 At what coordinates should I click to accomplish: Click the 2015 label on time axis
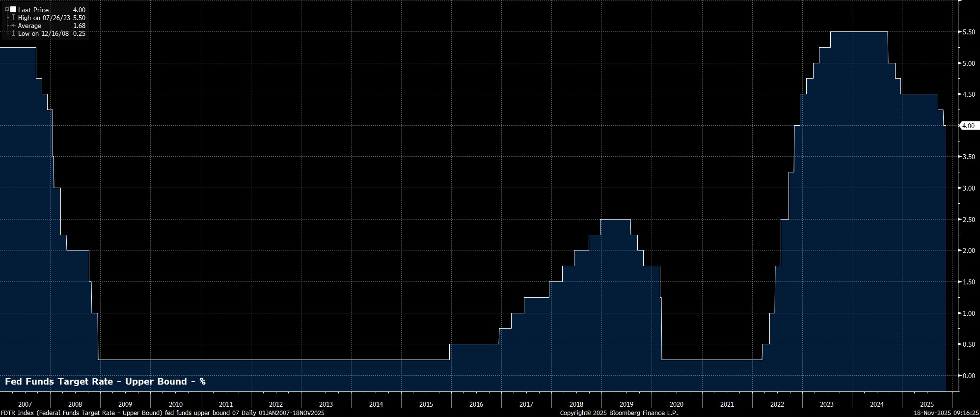coord(426,404)
